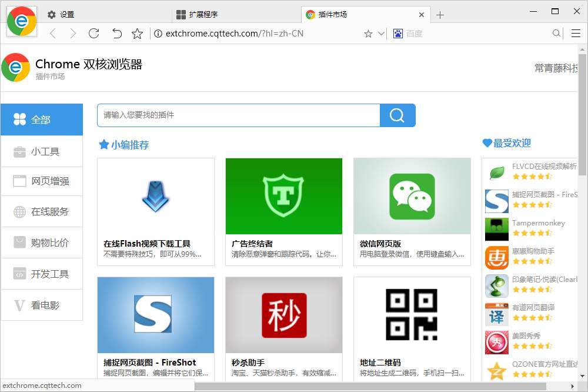Click the Tampermonkey icon
This screenshot has height=392, width=588.
(496, 229)
